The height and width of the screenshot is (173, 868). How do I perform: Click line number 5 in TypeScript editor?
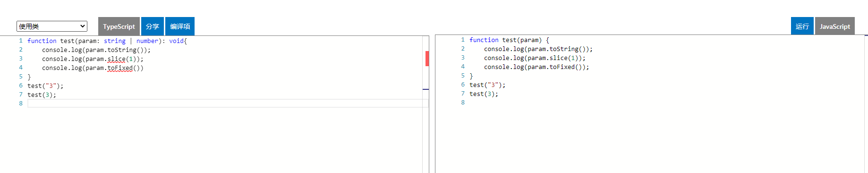[21, 77]
